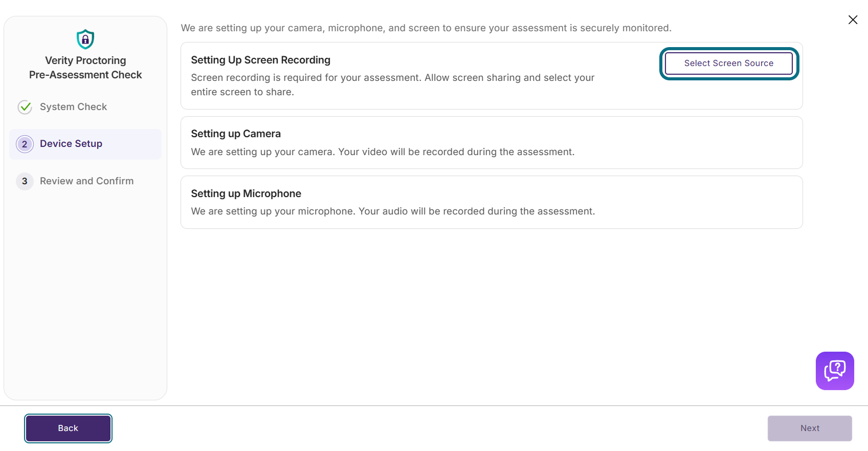Jump to Review and Confirm step
The image size is (868, 451).
85,181
